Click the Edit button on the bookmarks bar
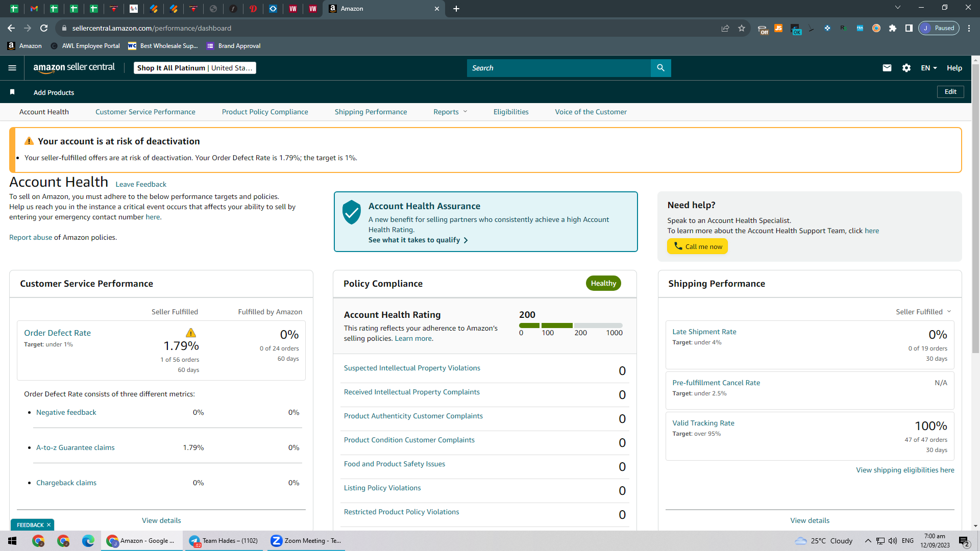This screenshot has height=551, width=980. pyautogui.click(x=950, y=92)
